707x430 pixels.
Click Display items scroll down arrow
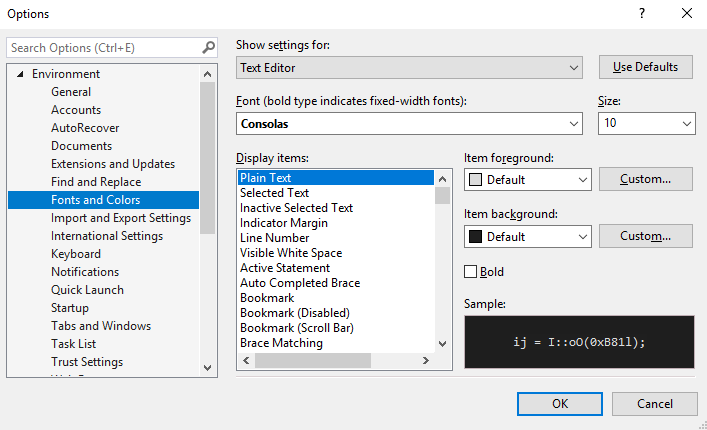coord(443,344)
